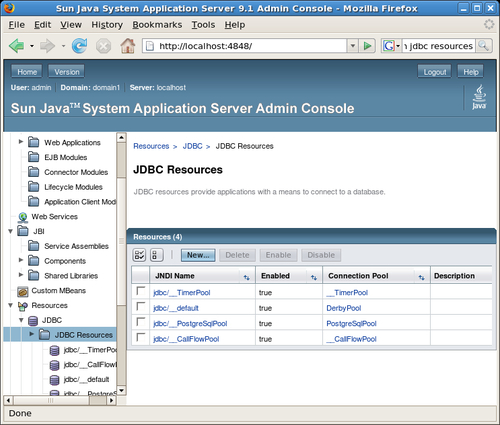Open the JDBC breadcrumb link
The height and width of the screenshot is (425, 500).
(192, 146)
